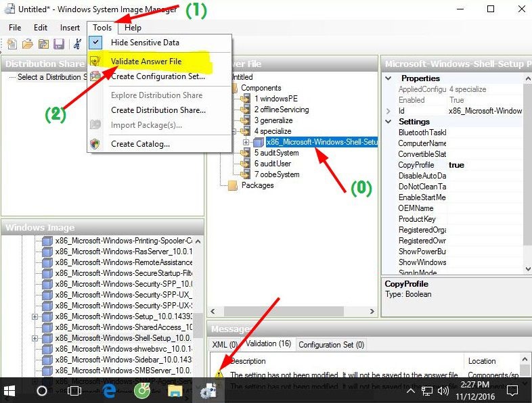This screenshot has height=403, width=532.
Task: Switch to the Configuration Set (0) tab
Action: coord(332,345)
